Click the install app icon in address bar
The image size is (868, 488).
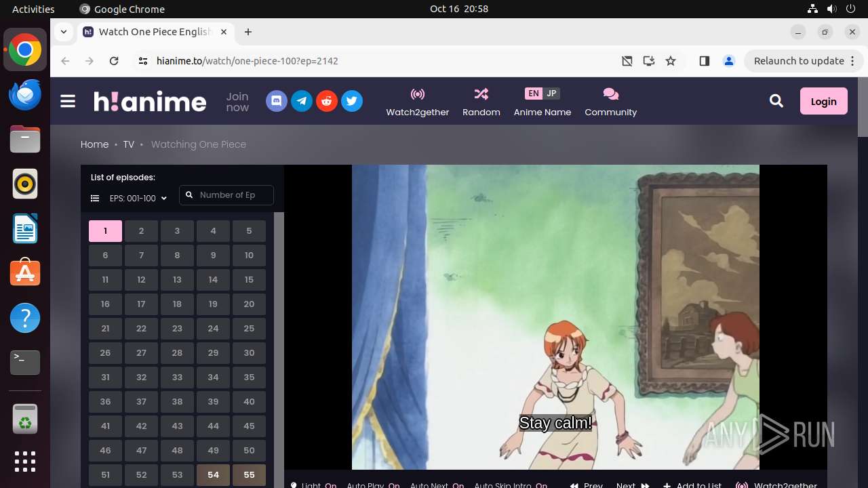coord(649,61)
